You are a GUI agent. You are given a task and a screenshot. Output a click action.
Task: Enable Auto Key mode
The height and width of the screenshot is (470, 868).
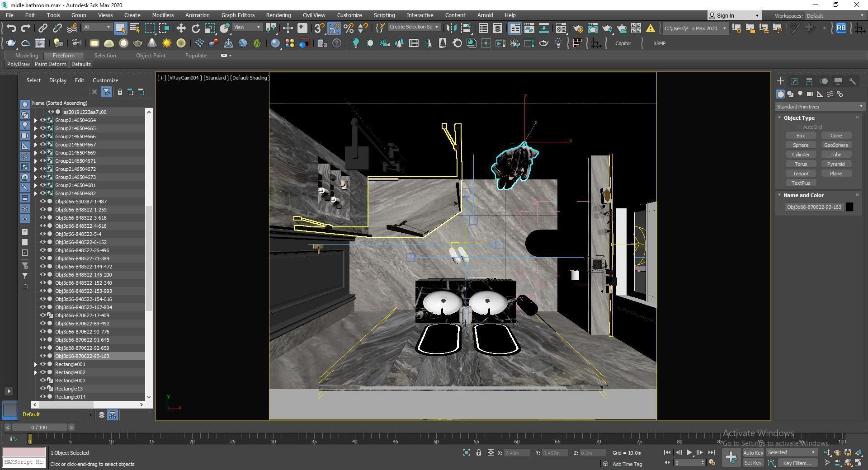(753, 453)
